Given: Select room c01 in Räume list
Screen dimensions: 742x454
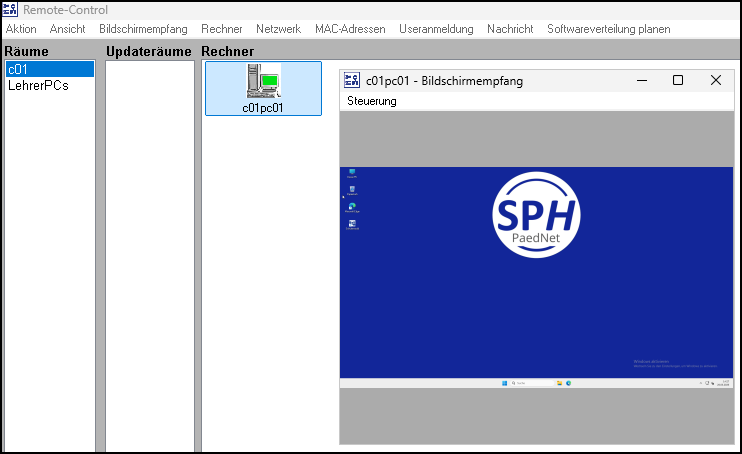Looking at the screenshot, I should coord(50,69).
